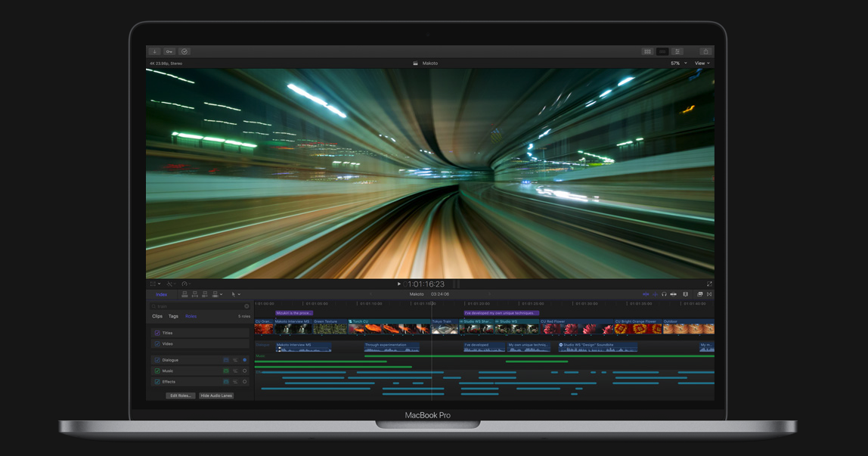Click the Hide Audio Lanes button

pyautogui.click(x=216, y=396)
